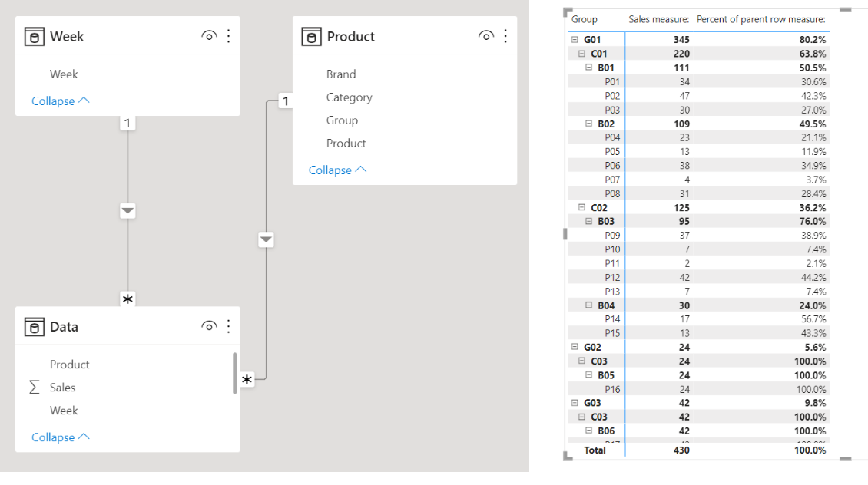This screenshot has height=485, width=868.
Task: Click the Total row label
Action: [595, 450]
